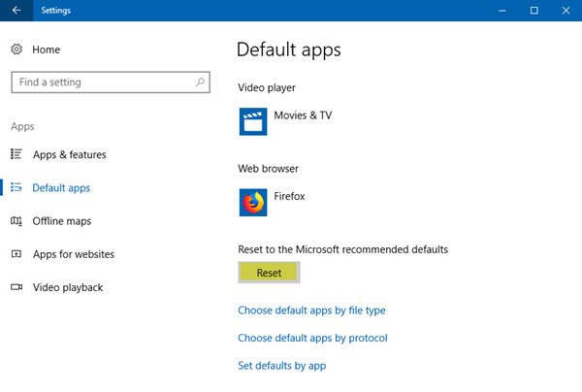
Task: Maximize the Settings window
Action: click(533, 10)
